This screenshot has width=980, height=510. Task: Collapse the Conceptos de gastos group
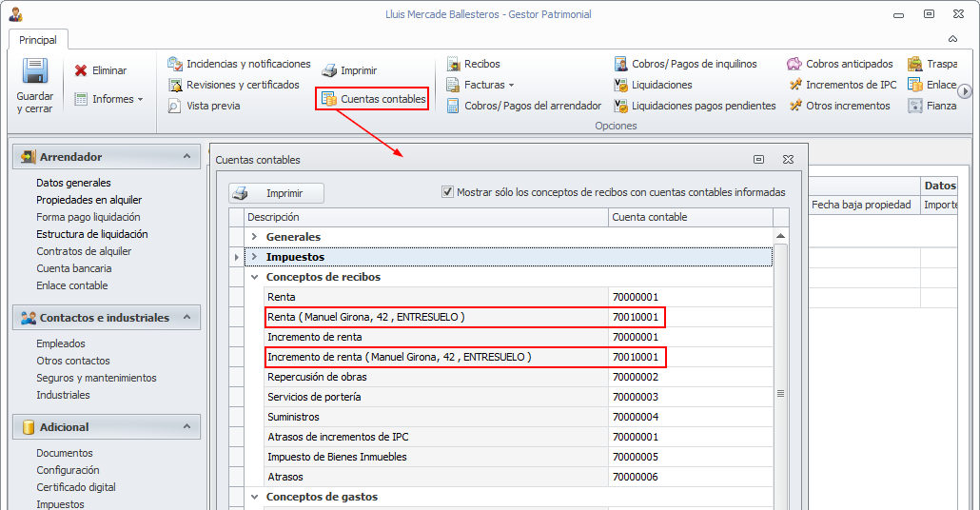point(254,497)
